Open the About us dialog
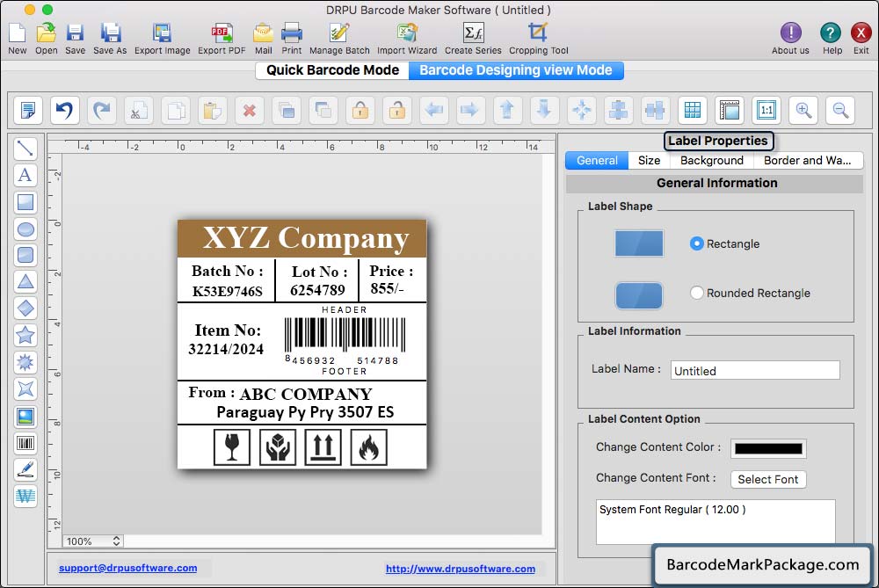879x588 pixels. pos(790,38)
